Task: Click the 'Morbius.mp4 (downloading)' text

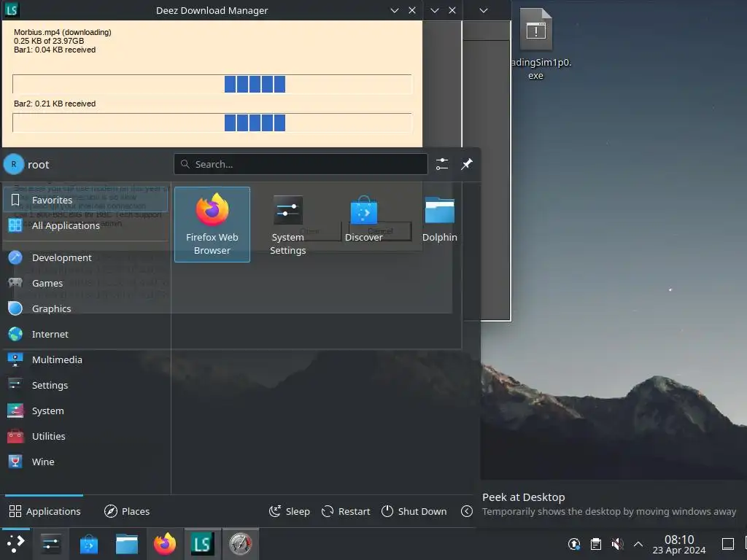Action: (x=63, y=32)
